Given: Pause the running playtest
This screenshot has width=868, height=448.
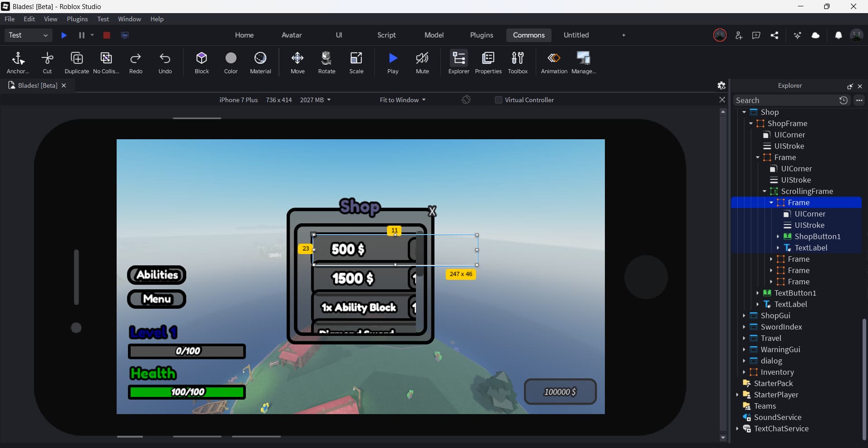Looking at the screenshot, I should 81,35.
